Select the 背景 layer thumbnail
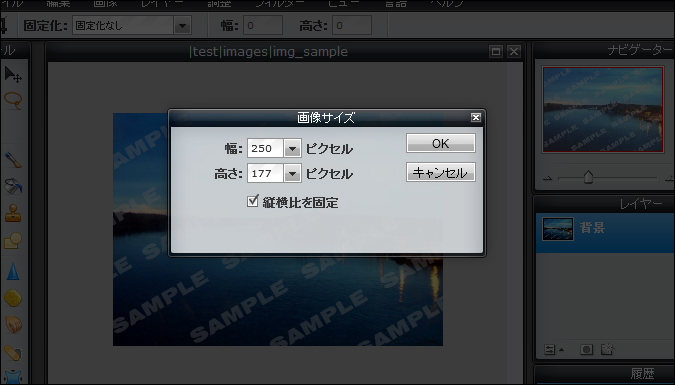675x385 pixels. click(558, 229)
